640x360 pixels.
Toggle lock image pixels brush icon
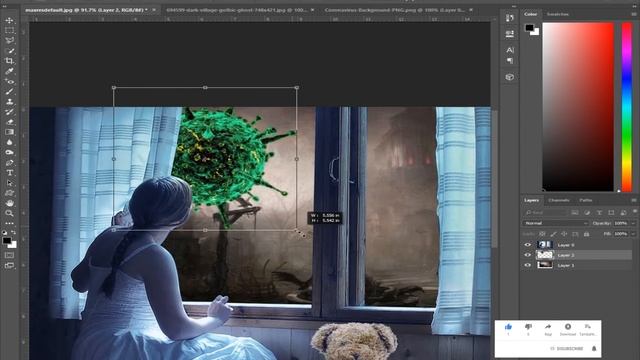tap(553, 234)
